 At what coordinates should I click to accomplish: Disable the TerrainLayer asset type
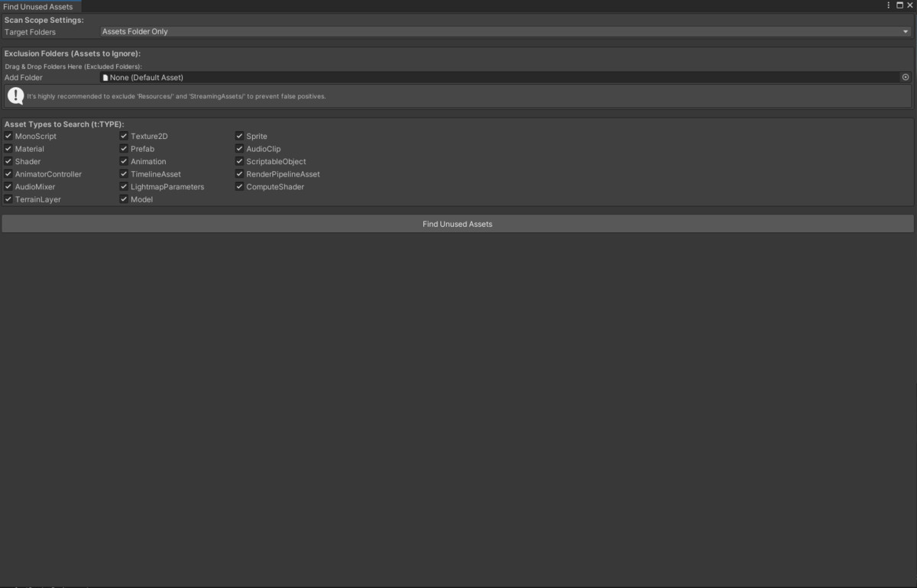coord(8,199)
